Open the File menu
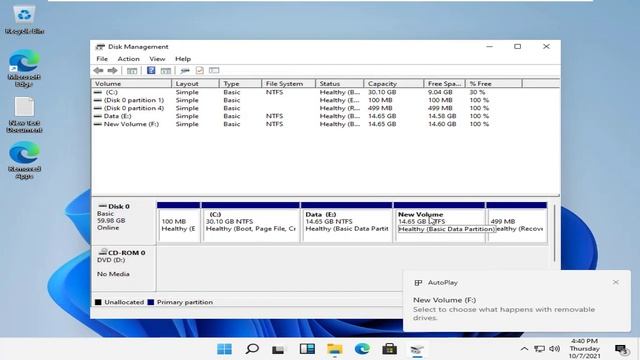Screen dimensions: 640x360 point(102,59)
